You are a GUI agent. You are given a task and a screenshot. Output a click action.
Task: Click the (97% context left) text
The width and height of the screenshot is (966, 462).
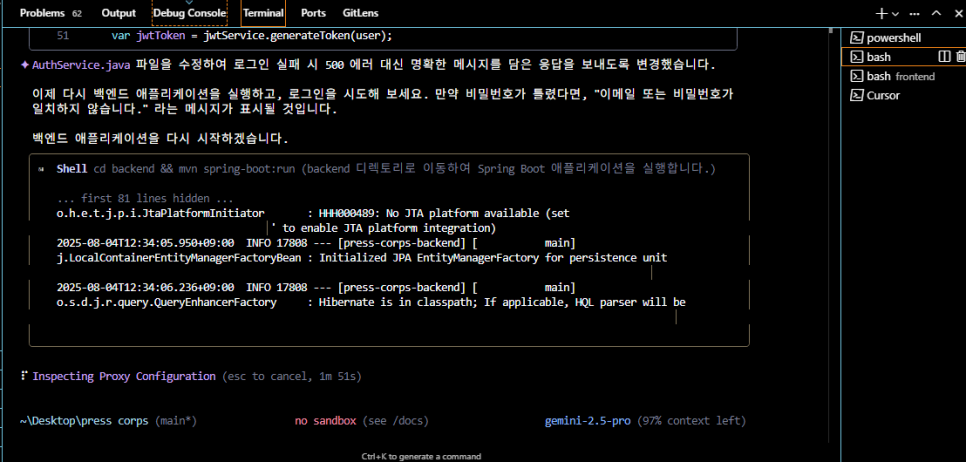tap(691, 421)
